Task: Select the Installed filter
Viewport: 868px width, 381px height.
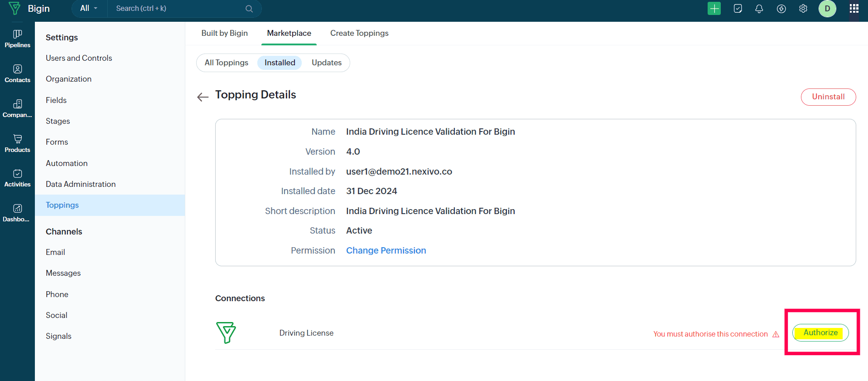Action: tap(280, 63)
